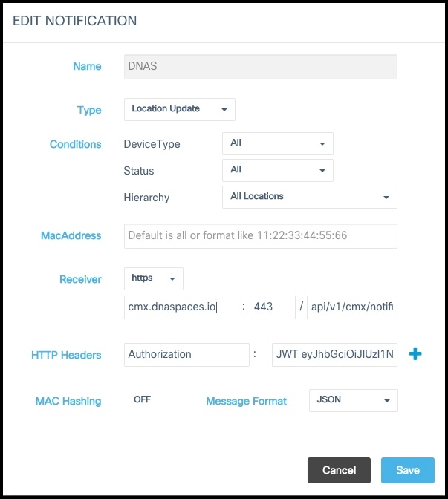Screen dimensions: 448x499
Task: Edit the JWT token header value field
Action: click(x=334, y=355)
